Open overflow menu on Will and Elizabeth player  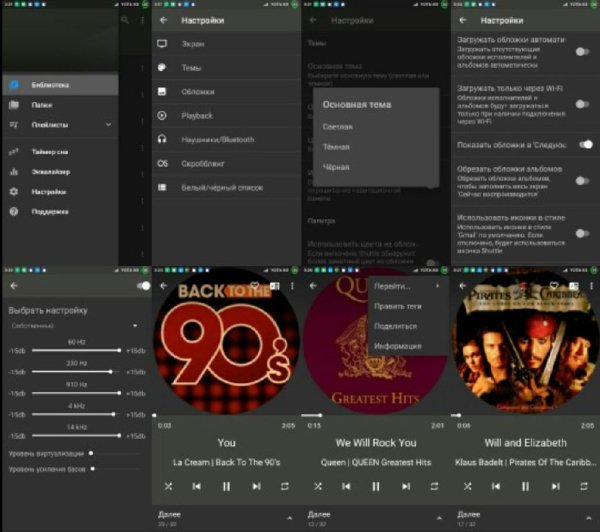592,286
